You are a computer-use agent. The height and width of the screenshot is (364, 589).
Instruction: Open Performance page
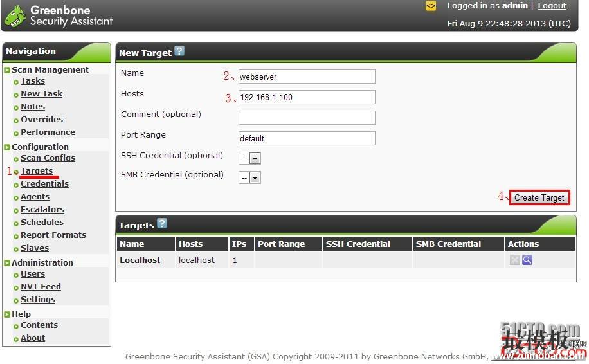pyautogui.click(x=48, y=132)
